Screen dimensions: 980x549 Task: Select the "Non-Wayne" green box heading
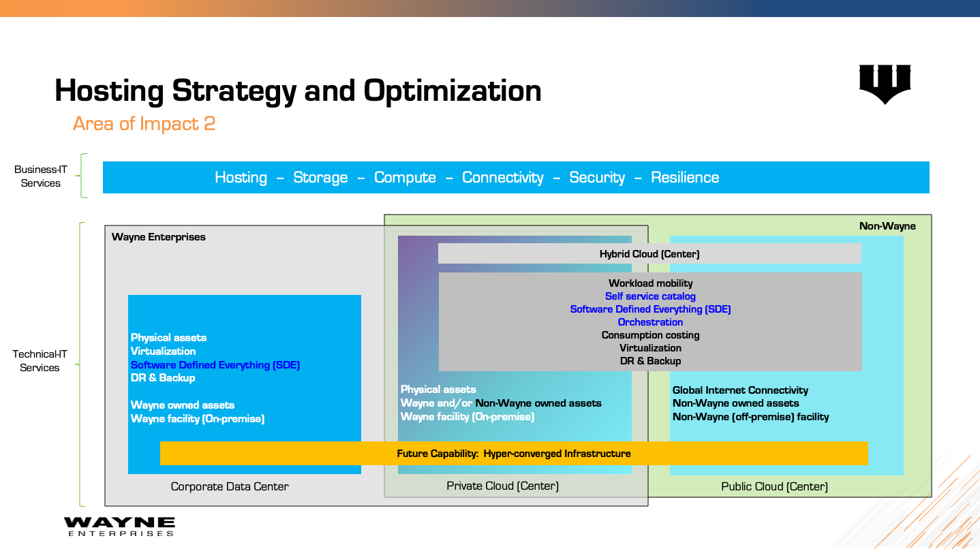click(887, 226)
